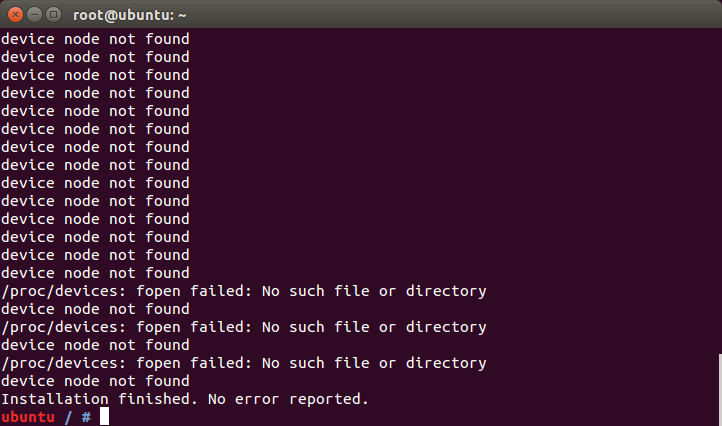
Task: Maximize the terminal window
Action: [x=53, y=15]
